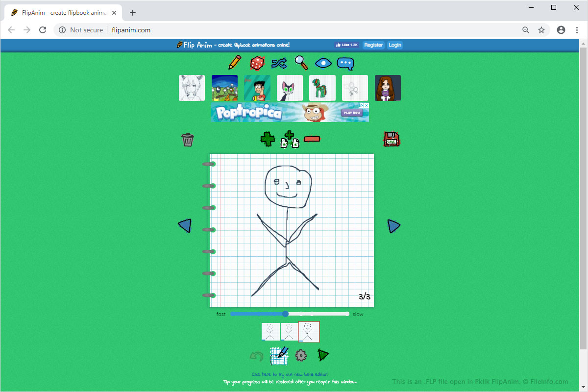This screenshot has height=392, width=588.
Task: Click the pencil draw icon
Action: tap(235, 63)
